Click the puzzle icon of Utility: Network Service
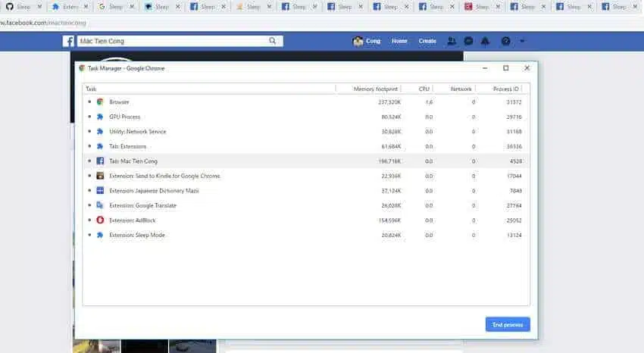644x353 pixels. point(100,132)
